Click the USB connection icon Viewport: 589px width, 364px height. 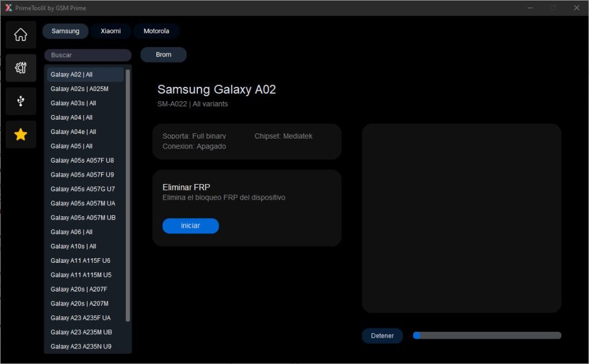(x=21, y=101)
